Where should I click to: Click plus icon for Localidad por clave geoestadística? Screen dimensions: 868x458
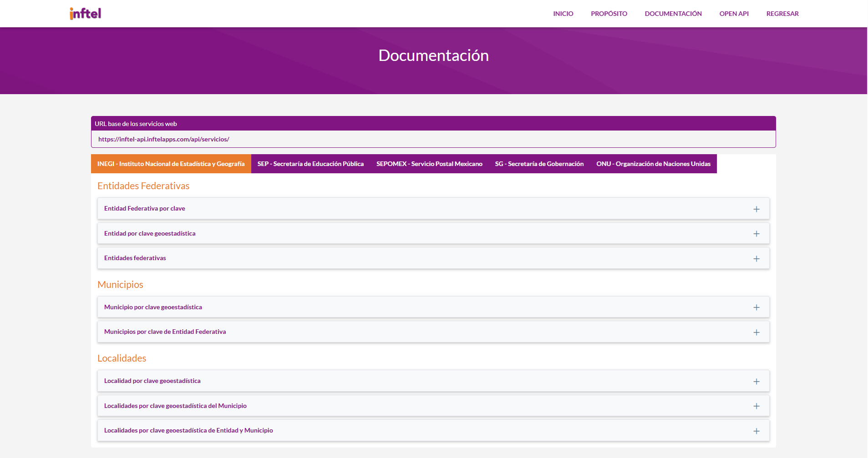pyautogui.click(x=756, y=382)
